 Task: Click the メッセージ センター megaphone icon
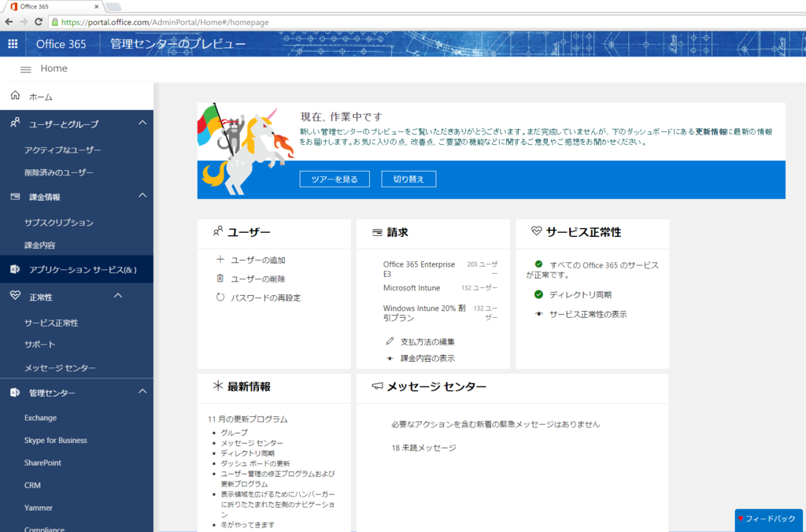coord(377,386)
